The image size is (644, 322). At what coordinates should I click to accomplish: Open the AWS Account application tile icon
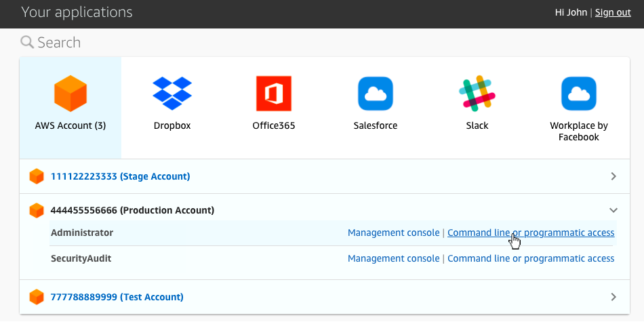click(x=71, y=94)
